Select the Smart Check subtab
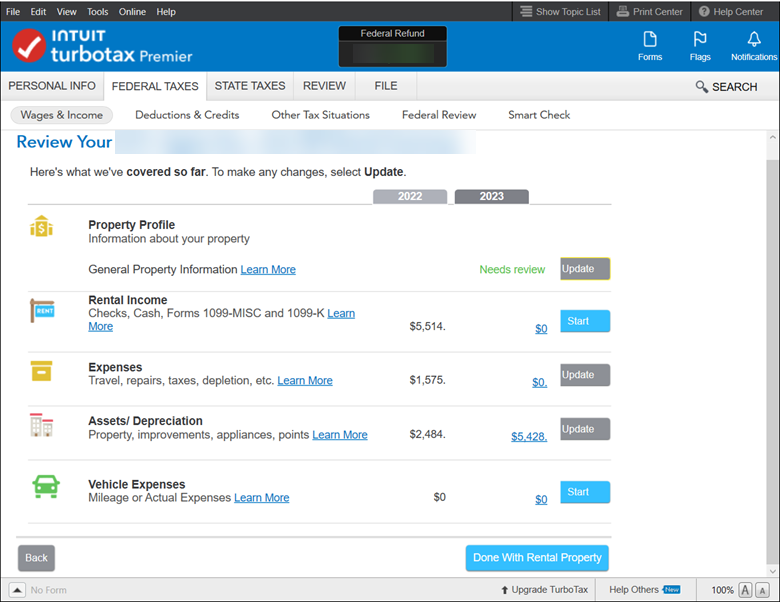The height and width of the screenshot is (602, 780). [x=539, y=115]
